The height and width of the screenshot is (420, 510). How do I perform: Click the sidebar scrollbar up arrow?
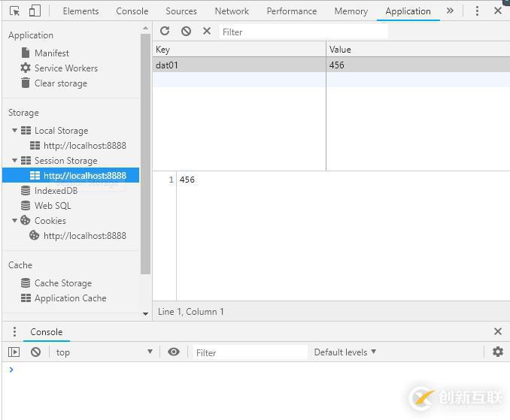pyautogui.click(x=145, y=29)
